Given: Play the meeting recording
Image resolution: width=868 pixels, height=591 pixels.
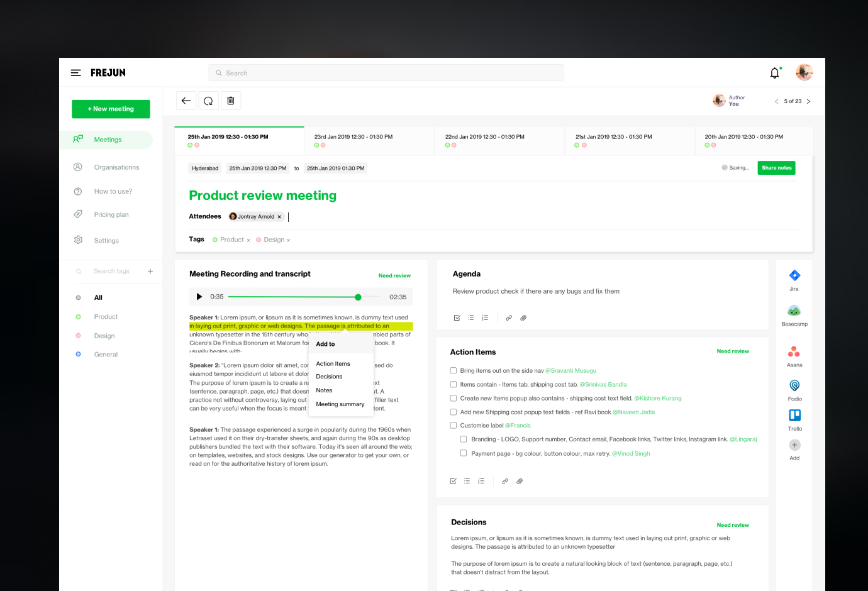Looking at the screenshot, I should (x=199, y=297).
